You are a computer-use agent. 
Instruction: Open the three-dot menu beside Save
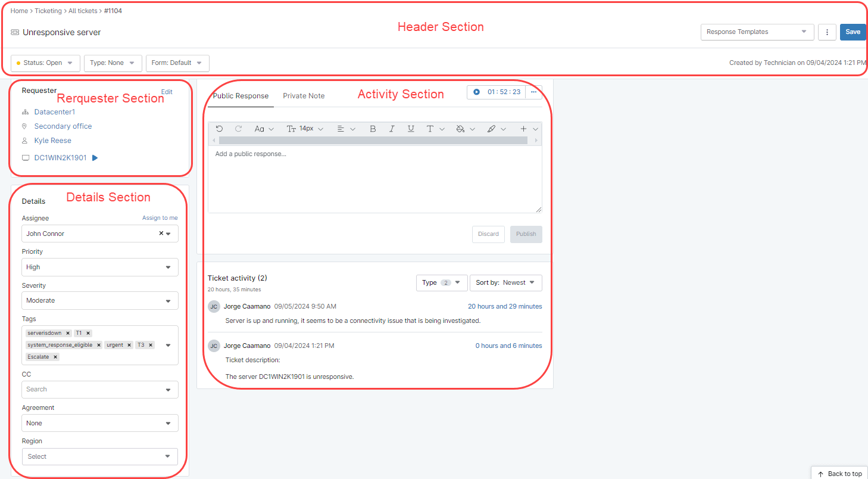click(827, 32)
